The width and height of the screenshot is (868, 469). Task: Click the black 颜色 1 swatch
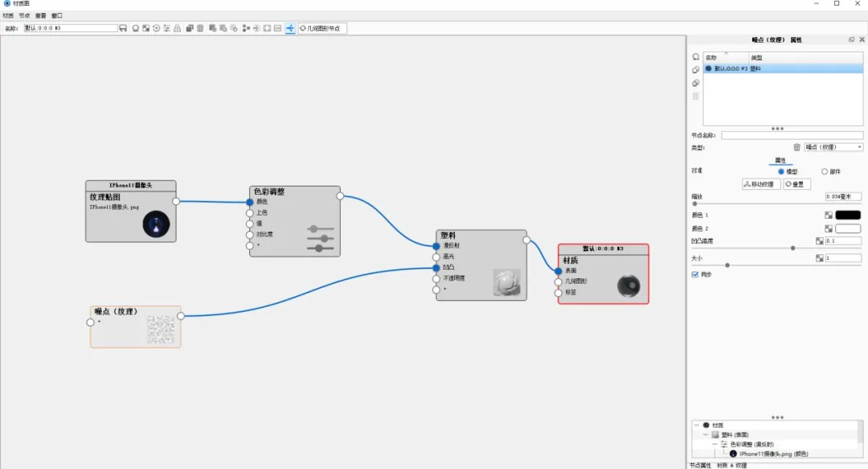click(848, 215)
